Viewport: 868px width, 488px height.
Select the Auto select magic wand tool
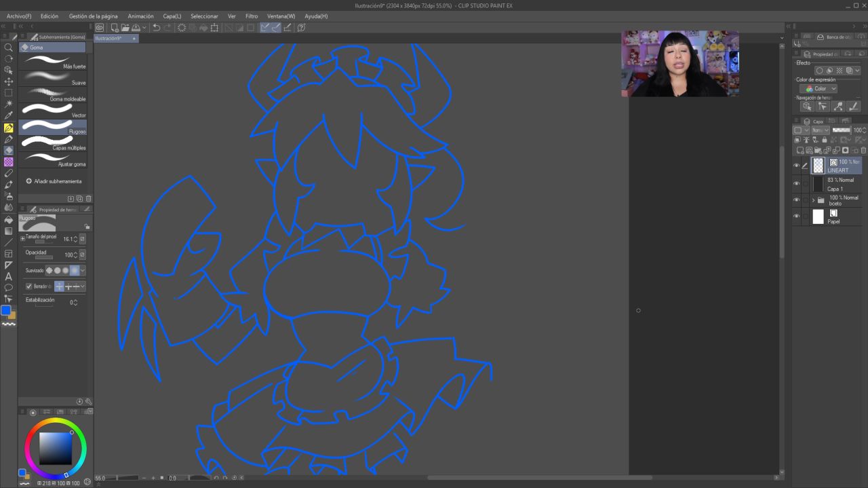[8, 105]
